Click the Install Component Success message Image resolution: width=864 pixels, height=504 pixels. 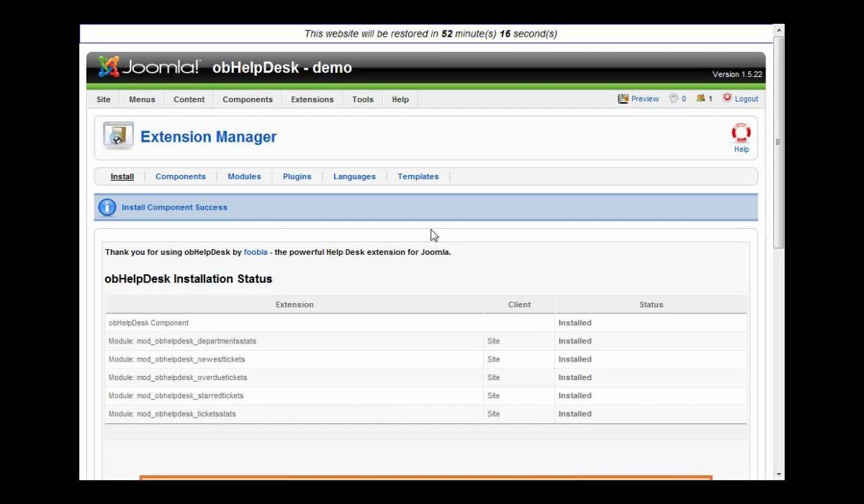point(174,207)
